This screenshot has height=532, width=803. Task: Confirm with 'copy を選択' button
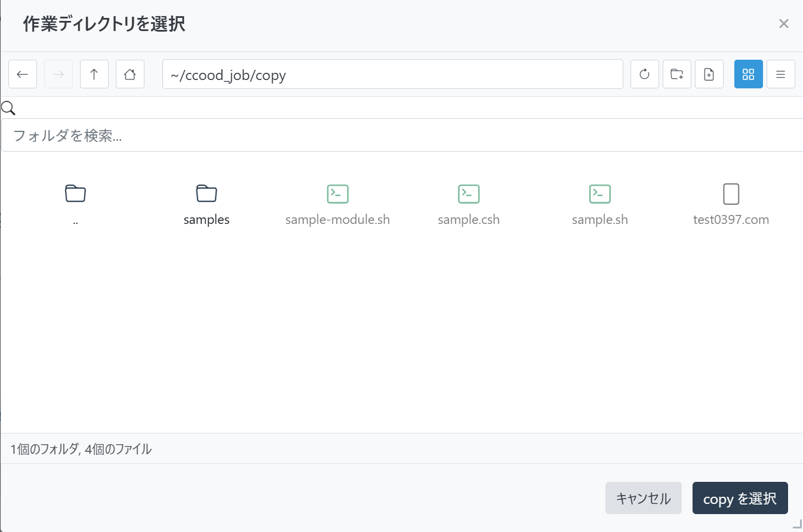point(740,498)
